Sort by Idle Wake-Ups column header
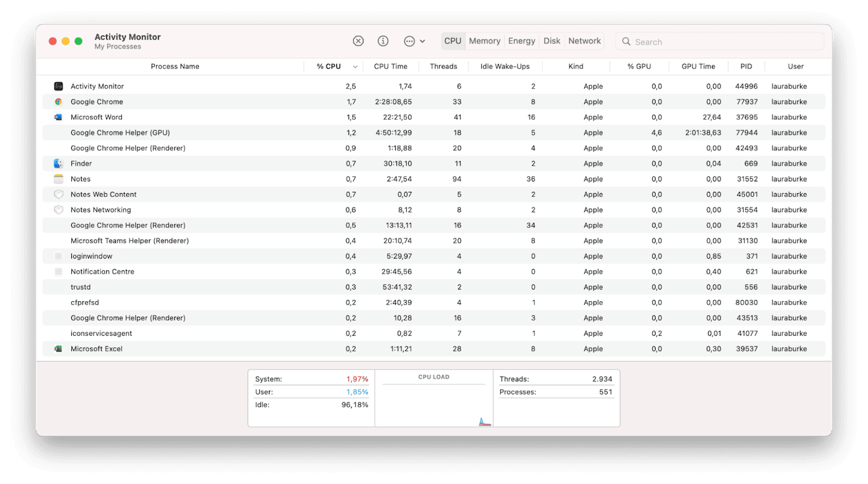868x484 pixels. [505, 66]
